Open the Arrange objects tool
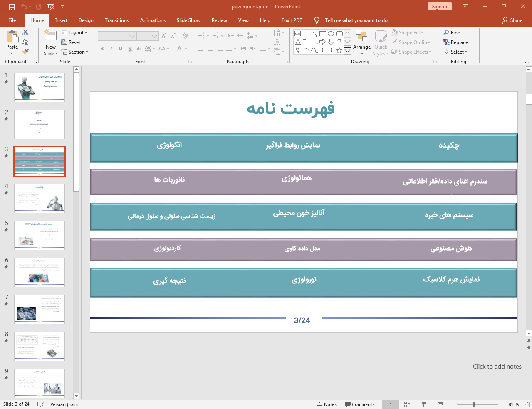This screenshot has height=409, width=532. pyautogui.click(x=361, y=42)
